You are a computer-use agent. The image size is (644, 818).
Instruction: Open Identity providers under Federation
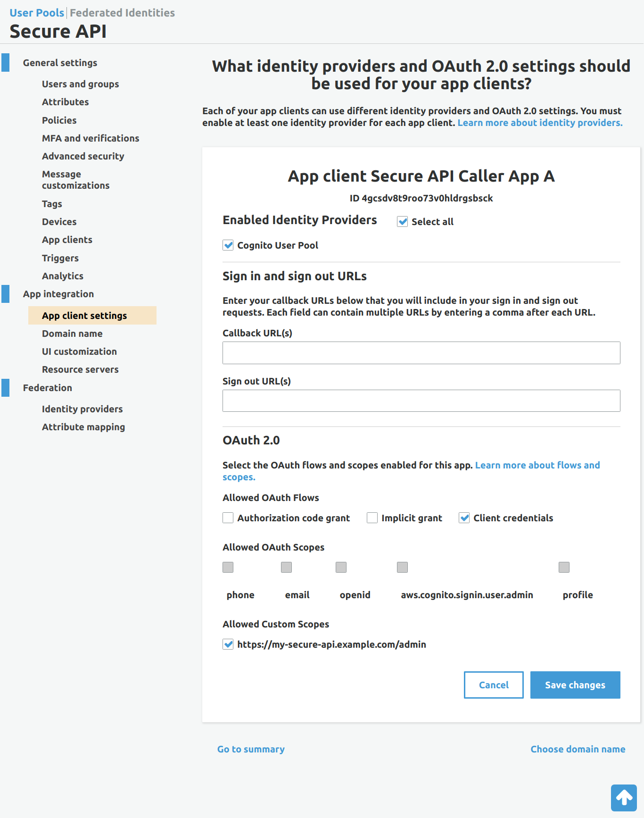(82, 409)
